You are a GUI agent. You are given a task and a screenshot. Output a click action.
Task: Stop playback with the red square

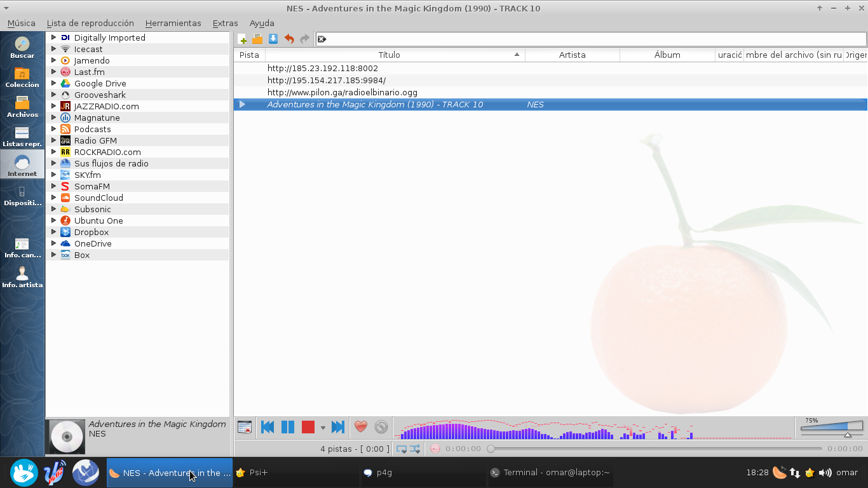pyautogui.click(x=308, y=427)
